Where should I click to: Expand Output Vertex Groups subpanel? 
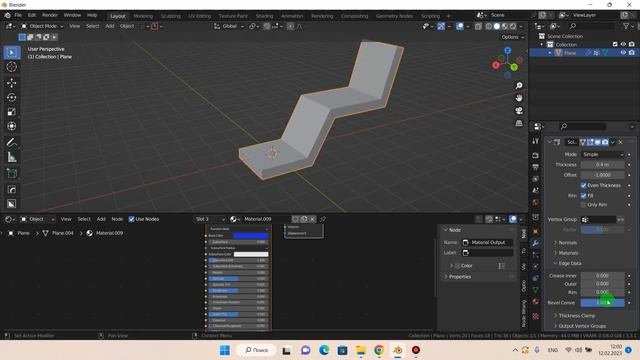pos(581,326)
